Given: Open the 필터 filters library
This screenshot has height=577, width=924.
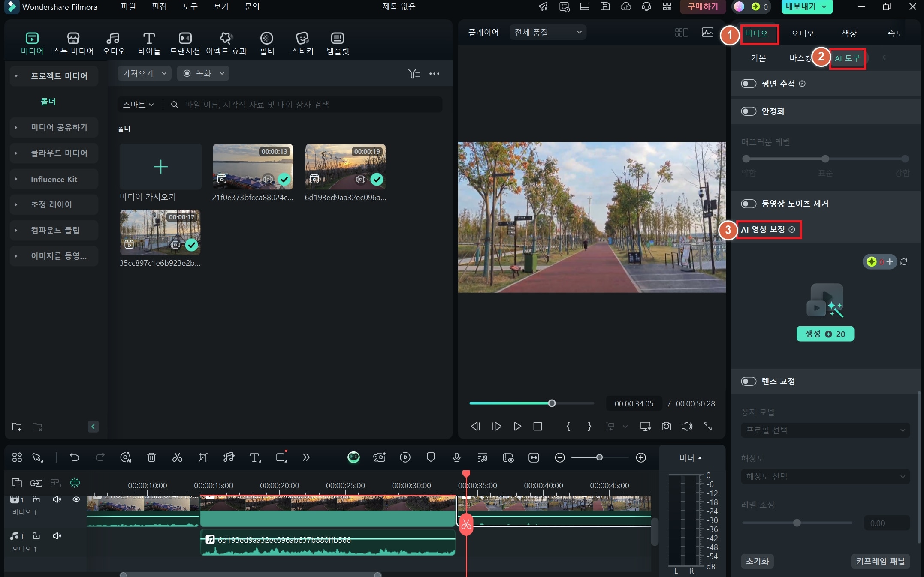Looking at the screenshot, I should (x=267, y=43).
